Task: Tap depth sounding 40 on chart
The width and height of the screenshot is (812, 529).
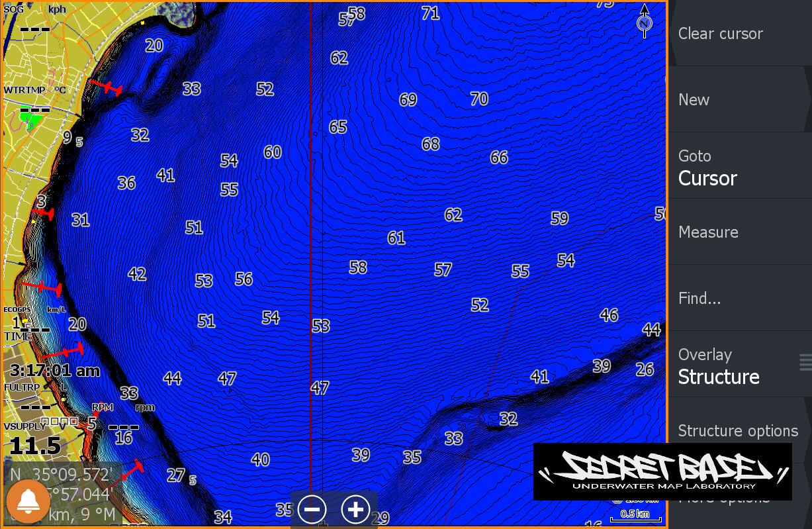Action: coord(260,459)
